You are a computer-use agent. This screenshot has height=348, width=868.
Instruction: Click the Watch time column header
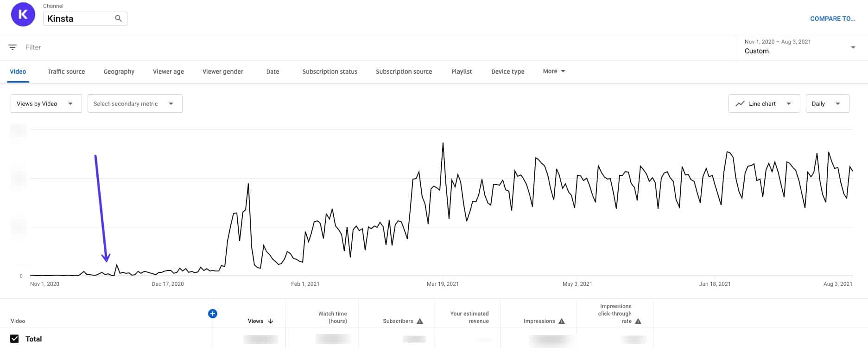[x=332, y=317]
